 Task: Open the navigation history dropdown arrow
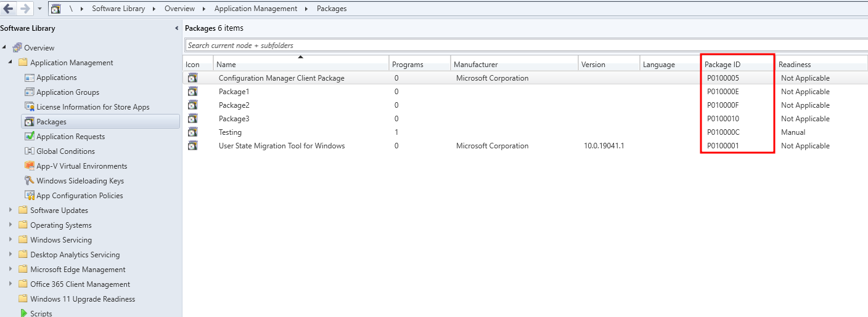(x=40, y=9)
